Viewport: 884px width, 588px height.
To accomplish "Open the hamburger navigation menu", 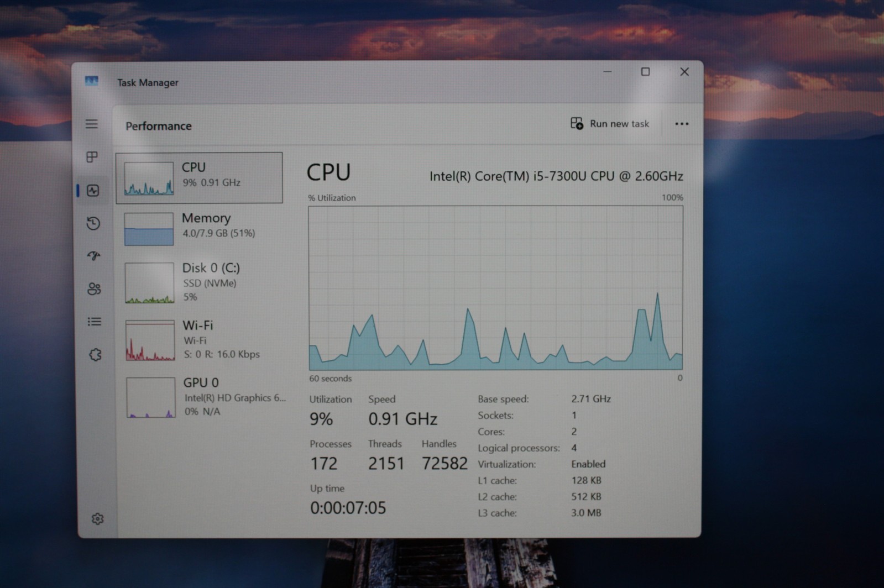I will coord(92,124).
